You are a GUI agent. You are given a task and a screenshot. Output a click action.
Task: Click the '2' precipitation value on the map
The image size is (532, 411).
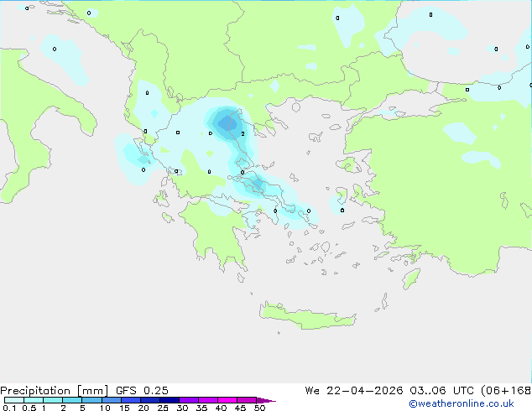pyautogui.click(x=243, y=134)
